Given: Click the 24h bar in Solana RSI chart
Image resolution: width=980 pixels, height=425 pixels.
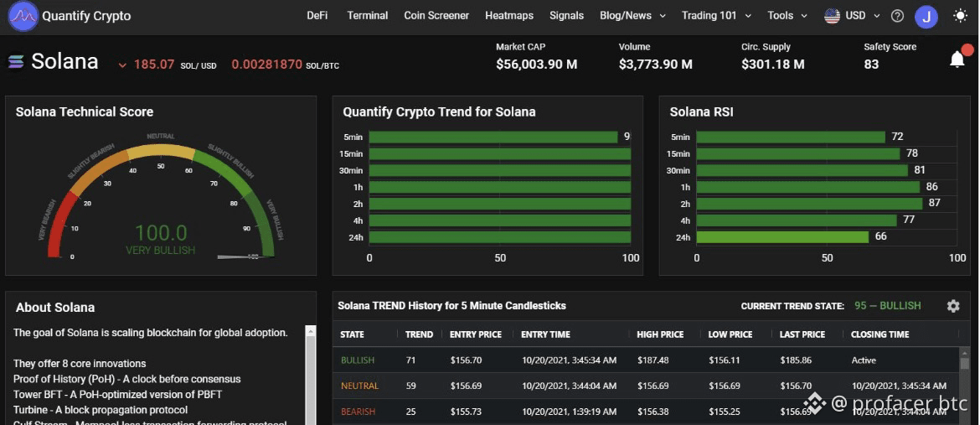Looking at the screenshot, I should click(782, 237).
